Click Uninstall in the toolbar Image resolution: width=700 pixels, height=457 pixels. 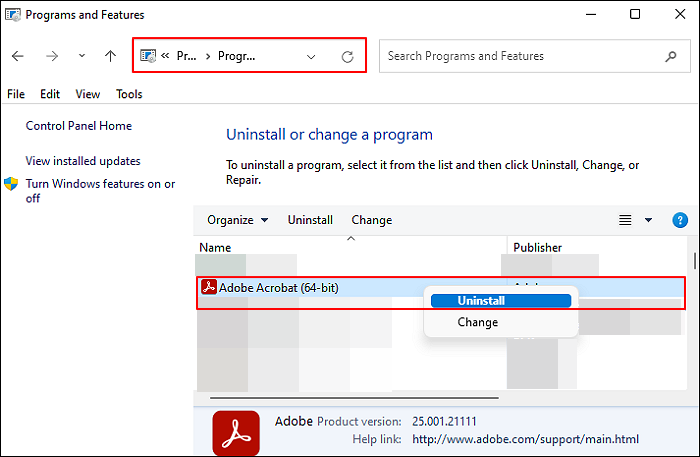coord(310,220)
